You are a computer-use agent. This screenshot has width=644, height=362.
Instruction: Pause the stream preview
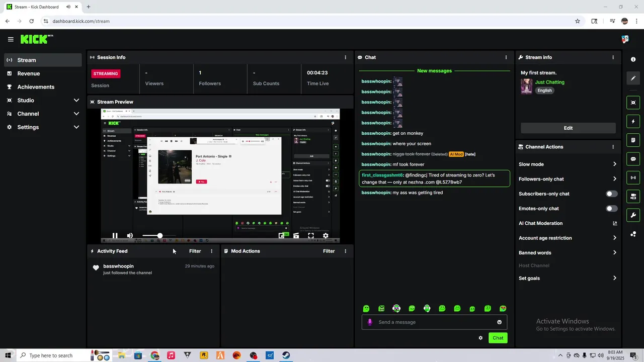tap(115, 235)
